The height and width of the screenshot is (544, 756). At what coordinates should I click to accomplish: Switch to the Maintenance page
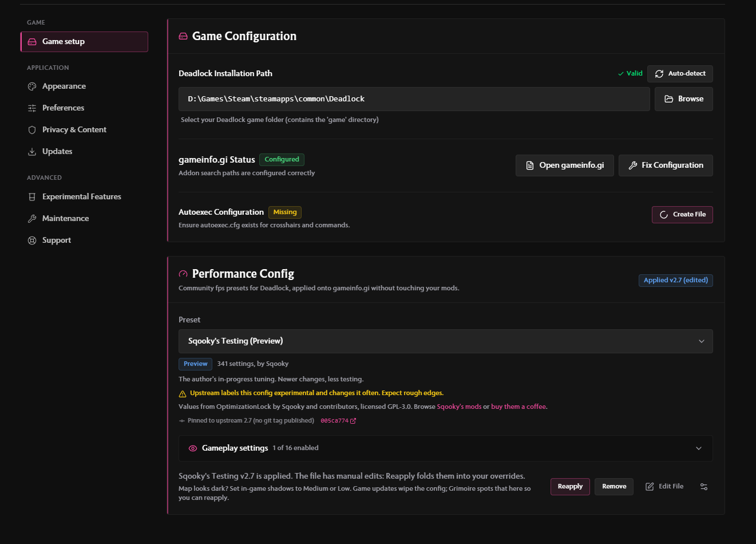[65, 219]
